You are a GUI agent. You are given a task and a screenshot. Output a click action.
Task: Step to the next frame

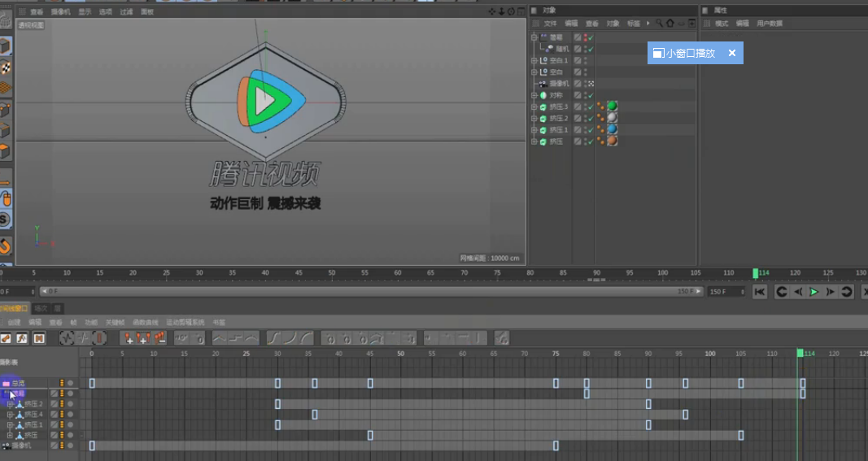point(830,292)
